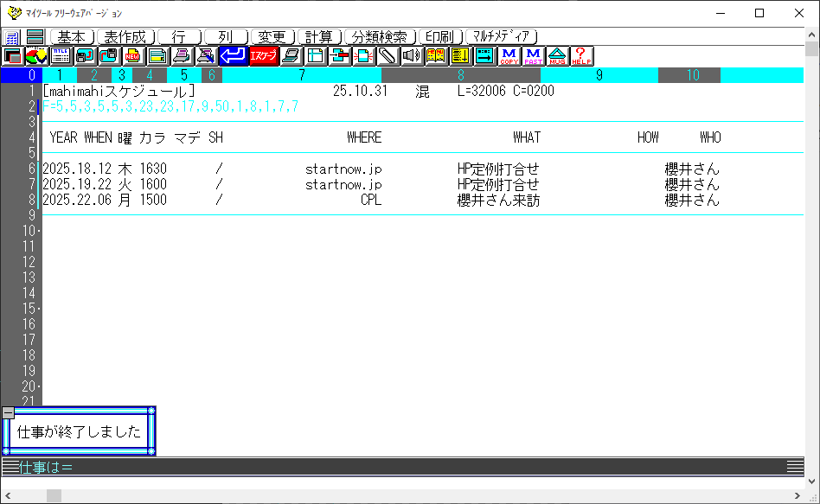Click the MUG triangle icon
Screen dimensions: 820x504
pos(557,56)
